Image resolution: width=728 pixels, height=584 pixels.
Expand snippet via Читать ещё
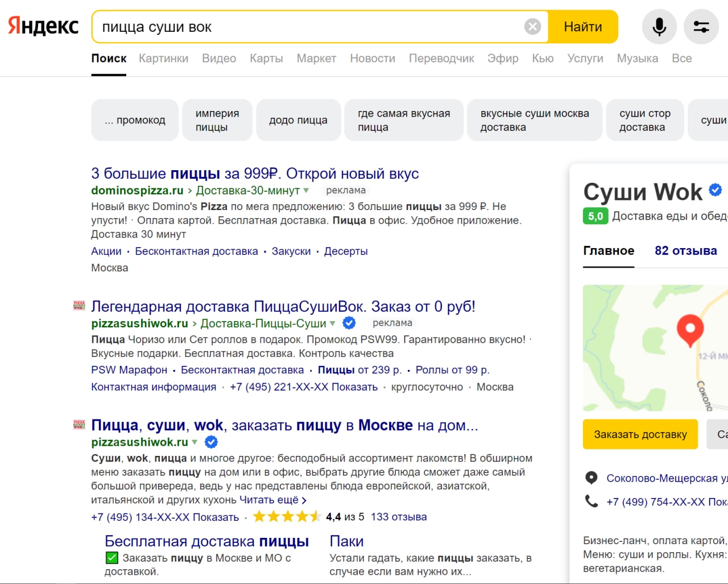273,500
